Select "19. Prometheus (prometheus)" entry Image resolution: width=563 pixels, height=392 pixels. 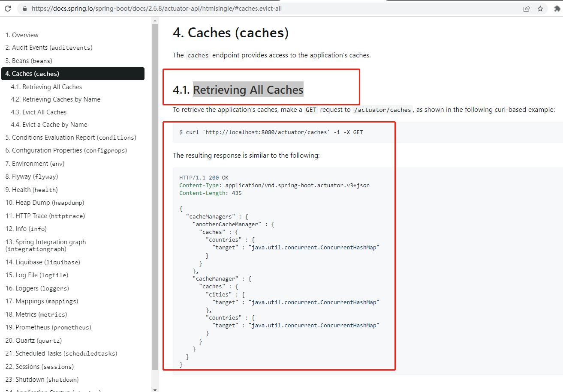[49, 327]
